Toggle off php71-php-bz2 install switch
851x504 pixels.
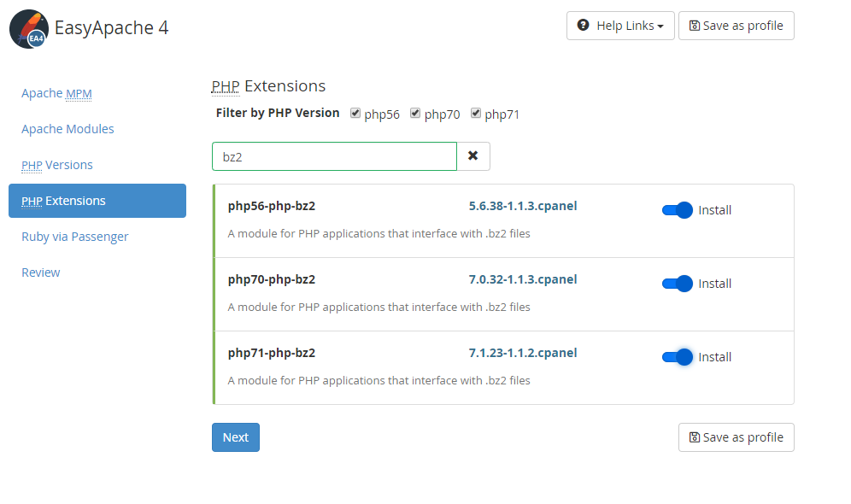click(678, 357)
